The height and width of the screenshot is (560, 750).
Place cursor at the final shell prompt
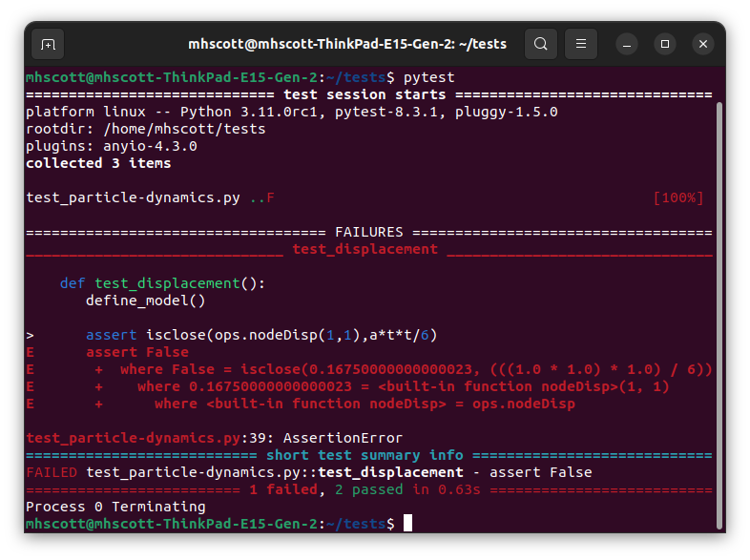pyautogui.click(x=407, y=524)
